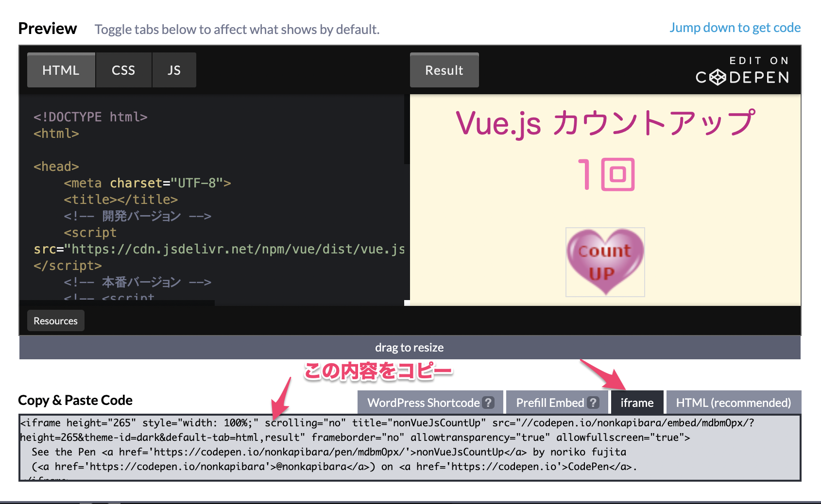Select the Prefill Embed option
Viewport: 821px width, 504px height.
coord(550,402)
